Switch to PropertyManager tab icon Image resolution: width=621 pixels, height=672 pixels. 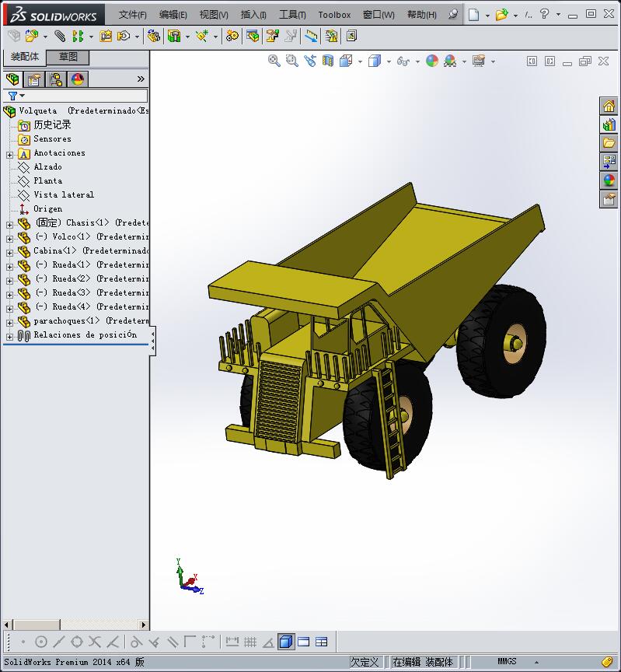pos(34,79)
